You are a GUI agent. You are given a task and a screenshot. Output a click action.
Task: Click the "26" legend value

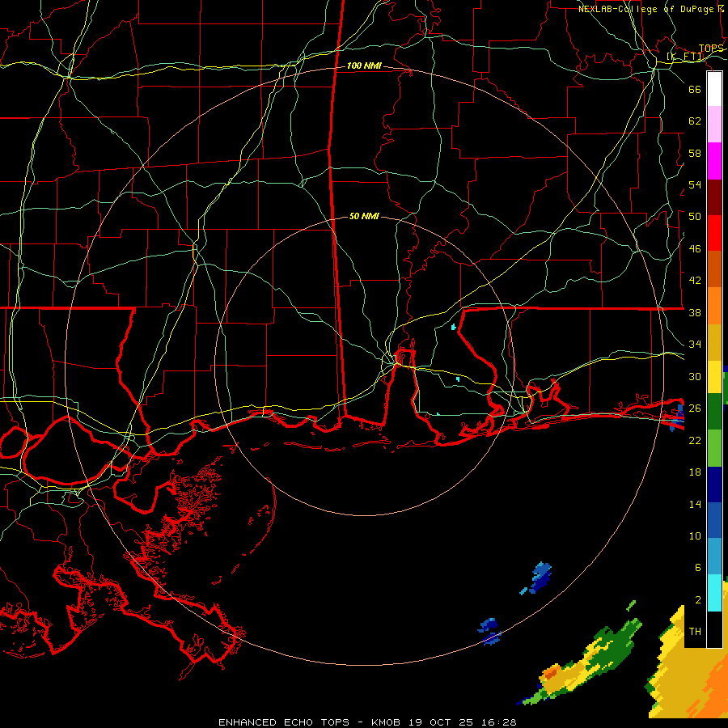coord(695,408)
